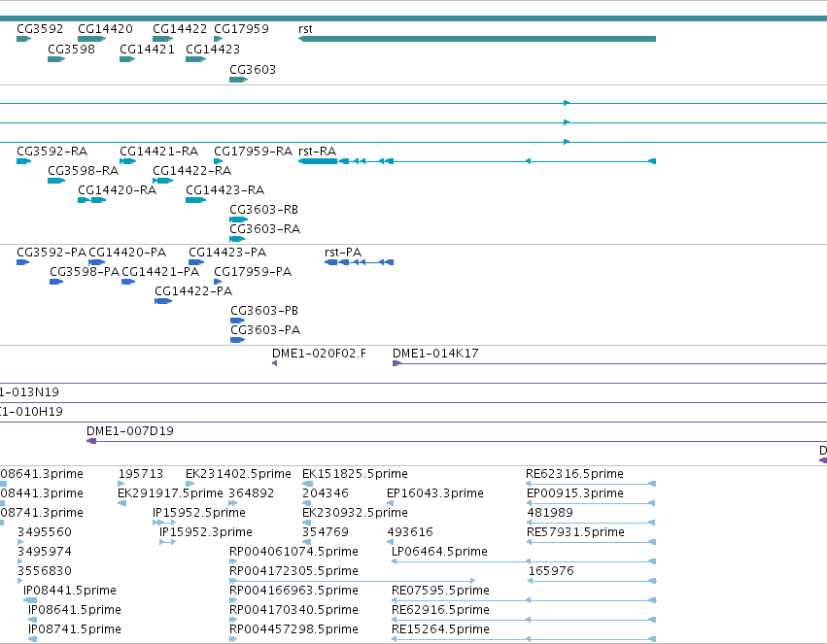Click EST EK151825.5prime
827x644 pixels.
click(355, 474)
